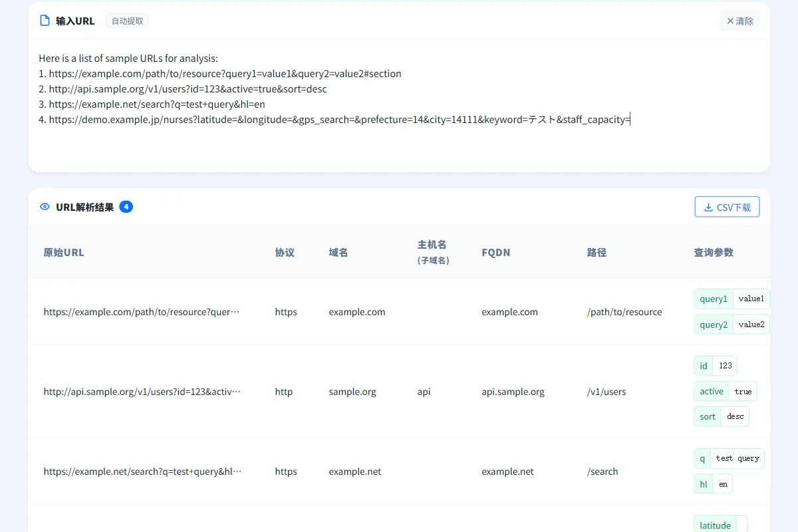The image size is (798, 532).
Task: Click the FQDN column header
Action: point(496,252)
